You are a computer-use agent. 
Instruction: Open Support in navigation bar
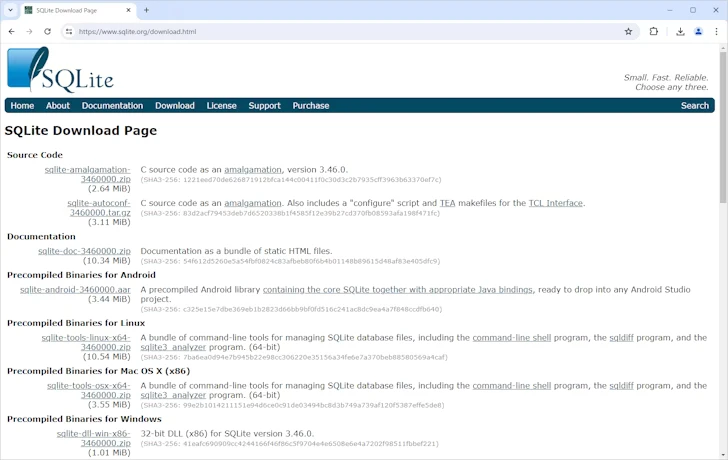[264, 105]
